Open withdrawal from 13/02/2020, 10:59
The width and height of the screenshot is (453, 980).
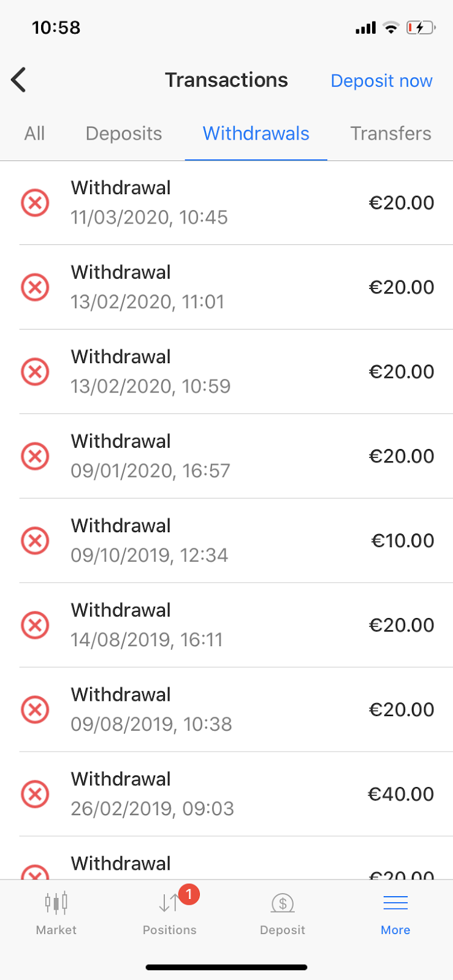(226, 372)
